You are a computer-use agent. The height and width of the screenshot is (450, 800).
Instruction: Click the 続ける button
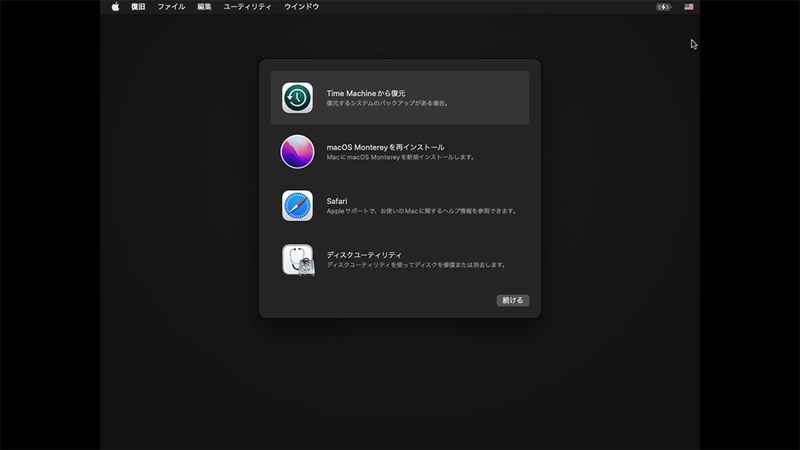coord(513,301)
